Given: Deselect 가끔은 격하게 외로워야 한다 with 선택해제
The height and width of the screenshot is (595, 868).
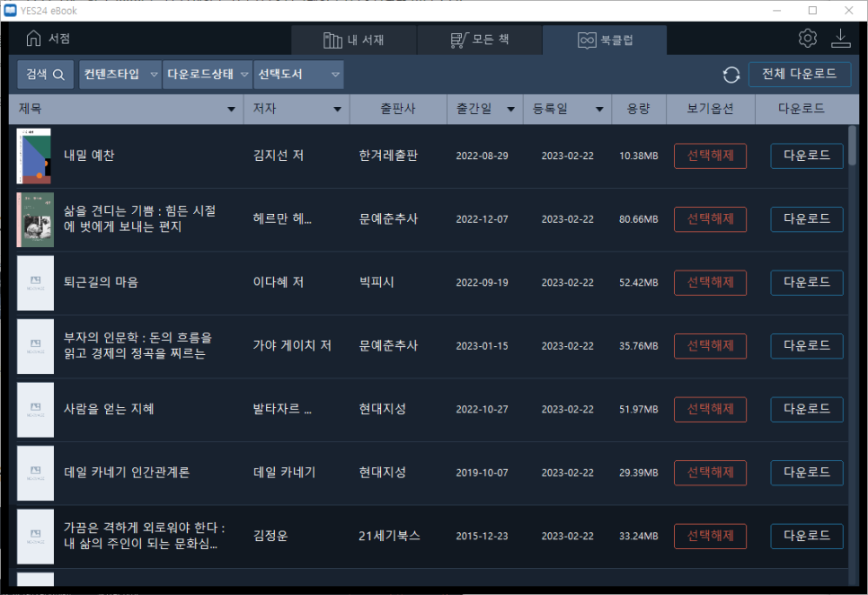Looking at the screenshot, I should pyautogui.click(x=710, y=537).
